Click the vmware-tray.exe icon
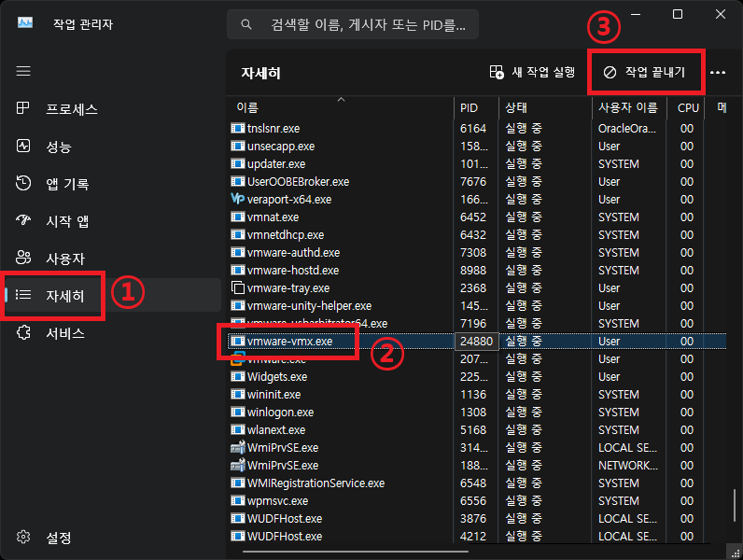Viewport: 743px width, 560px height. click(x=237, y=287)
